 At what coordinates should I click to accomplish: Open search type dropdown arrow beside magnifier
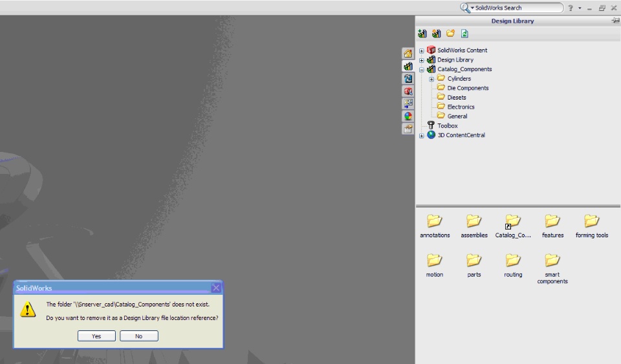[x=472, y=8]
